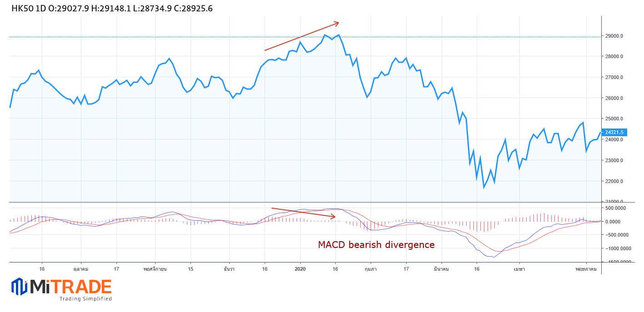
Task: Select the MACD bearish divergence annotation
Action: (376, 245)
